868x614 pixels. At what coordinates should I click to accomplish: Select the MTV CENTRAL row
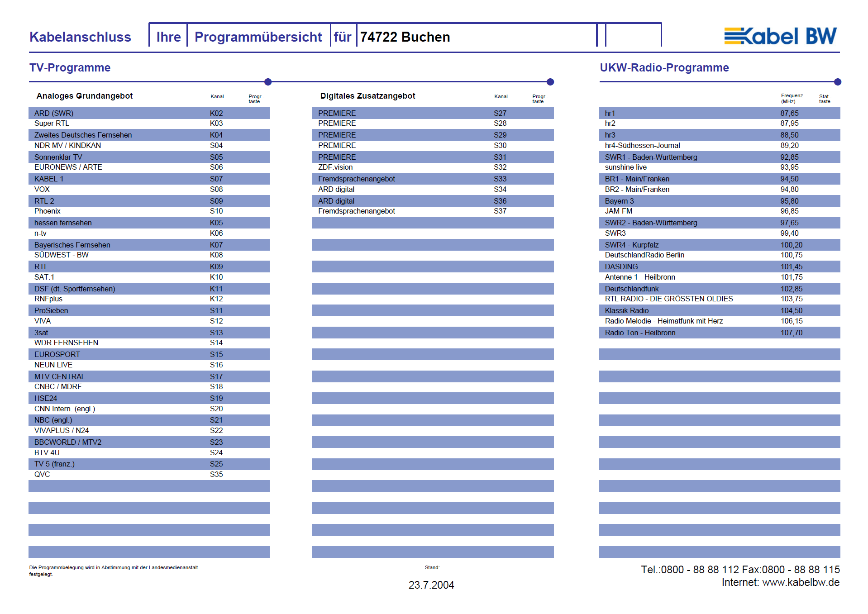[149, 376]
